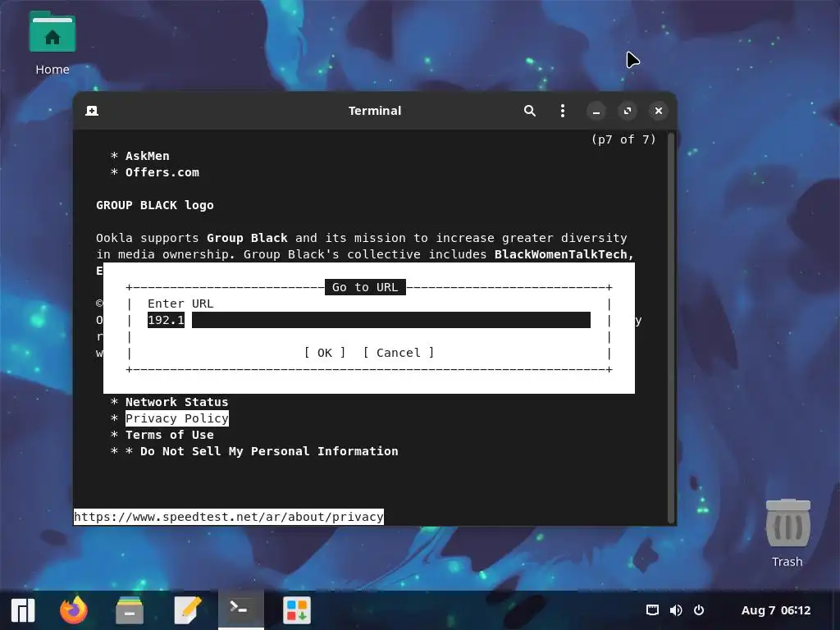Maximize the Terminal window
840x630 pixels.
click(x=628, y=111)
